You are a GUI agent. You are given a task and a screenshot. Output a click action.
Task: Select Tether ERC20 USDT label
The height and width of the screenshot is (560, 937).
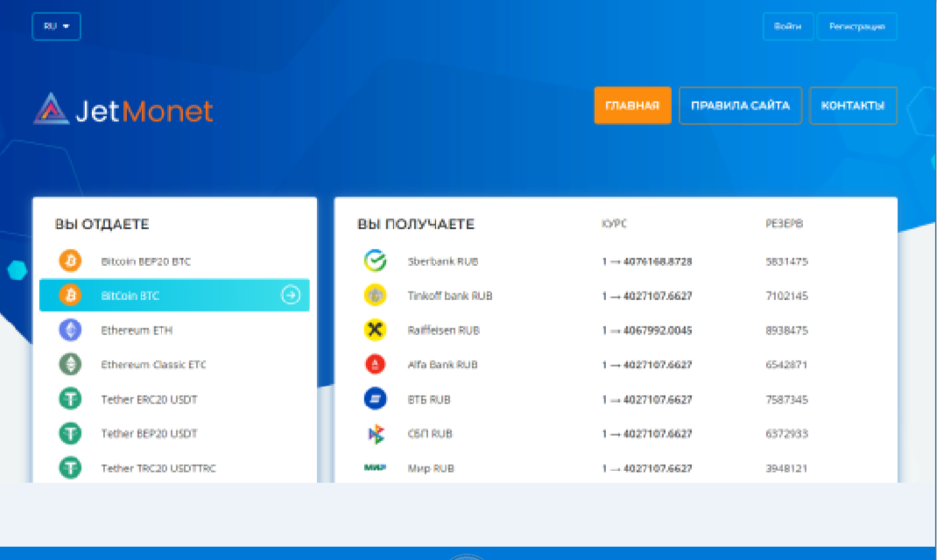click(x=149, y=399)
